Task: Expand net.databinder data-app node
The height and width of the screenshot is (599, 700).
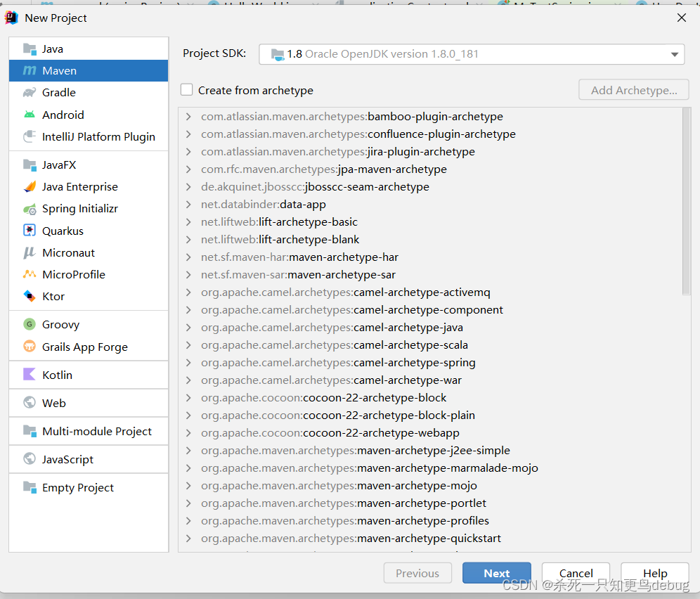Action: pos(188,205)
